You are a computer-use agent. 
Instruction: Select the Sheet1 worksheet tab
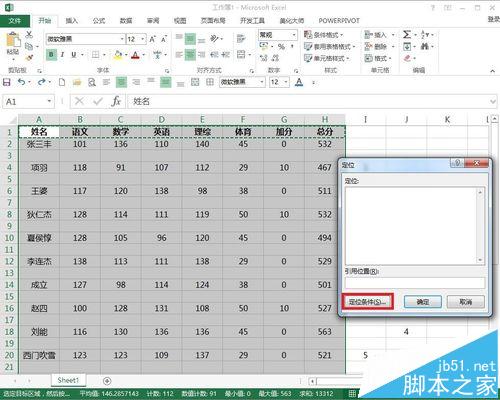tap(68, 380)
